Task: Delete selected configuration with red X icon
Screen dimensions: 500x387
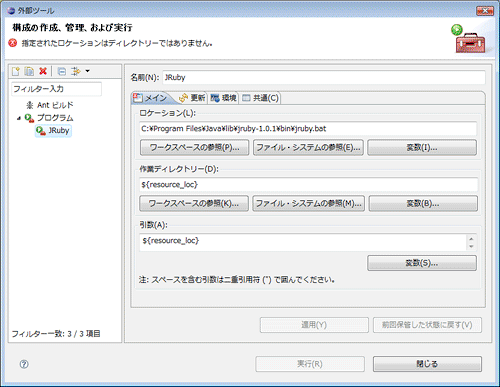Action: tap(43, 71)
